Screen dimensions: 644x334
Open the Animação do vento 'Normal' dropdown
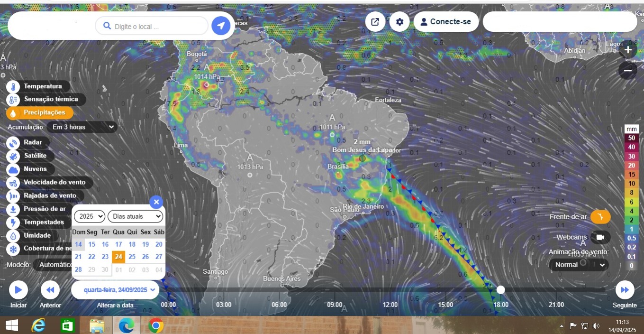point(579,265)
